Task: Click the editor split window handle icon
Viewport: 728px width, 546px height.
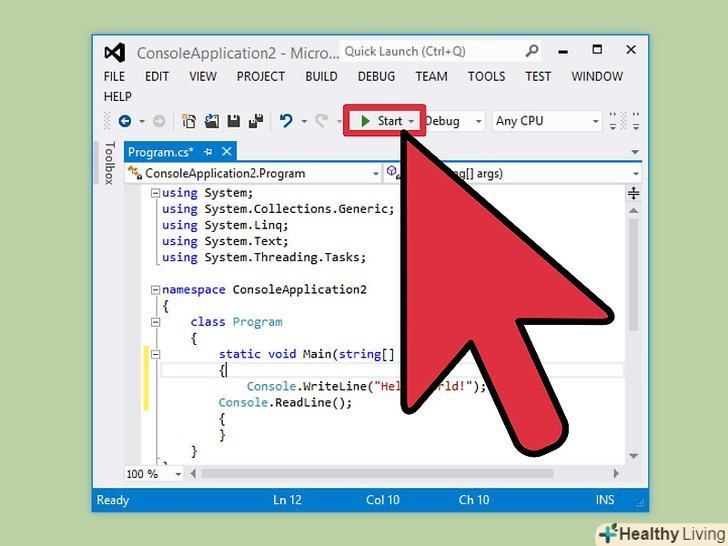Action: tap(634, 193)
